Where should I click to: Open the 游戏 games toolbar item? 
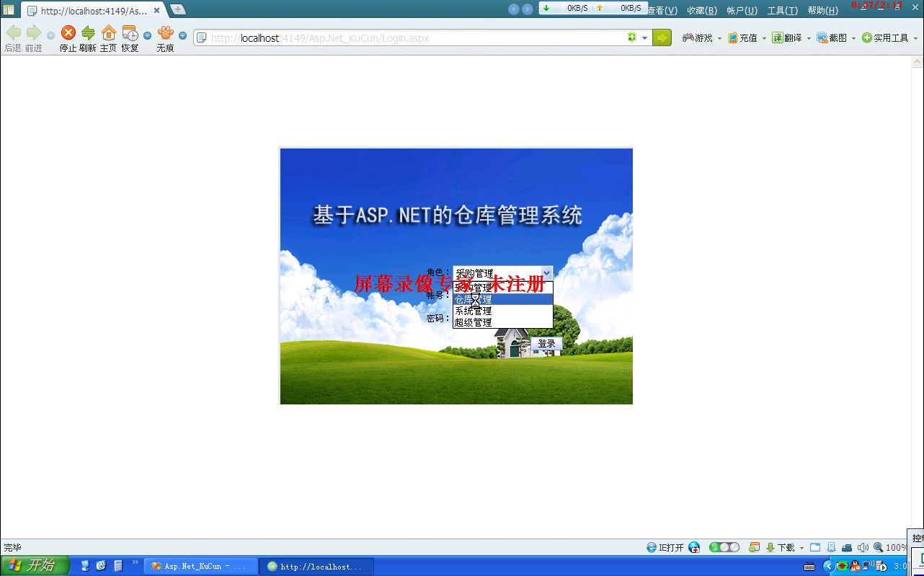tap(698, 37)
